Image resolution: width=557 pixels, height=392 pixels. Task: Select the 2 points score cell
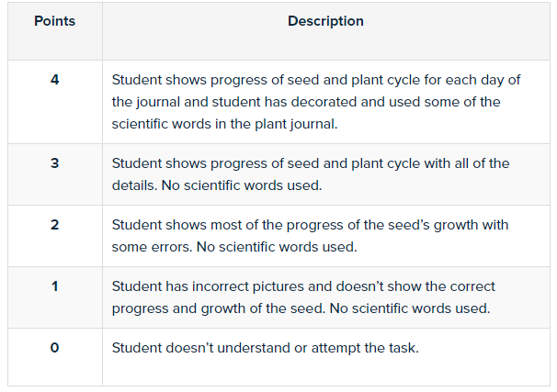54,225
